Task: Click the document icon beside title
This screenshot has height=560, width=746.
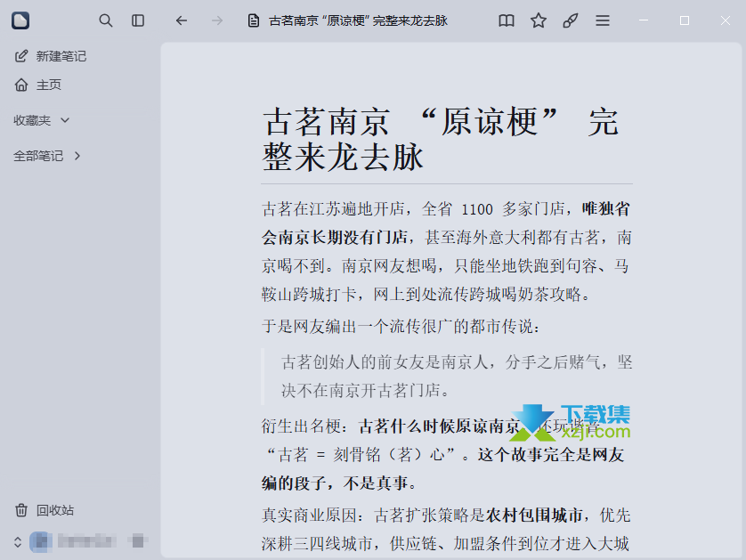Action: (254, 20)
